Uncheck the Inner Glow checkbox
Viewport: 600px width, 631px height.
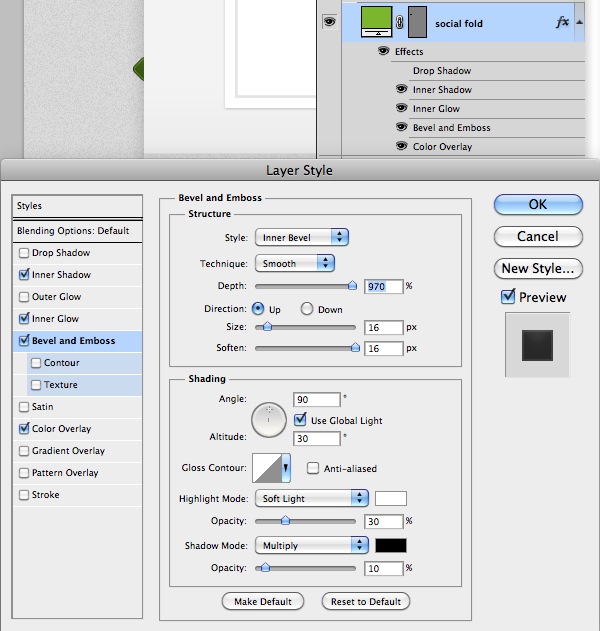pos(24,318)
